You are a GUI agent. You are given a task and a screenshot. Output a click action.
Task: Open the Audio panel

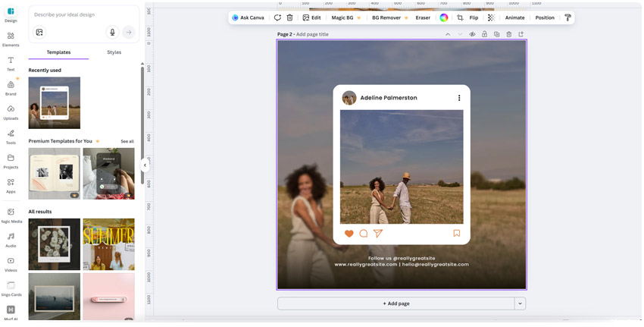(11, 240)
